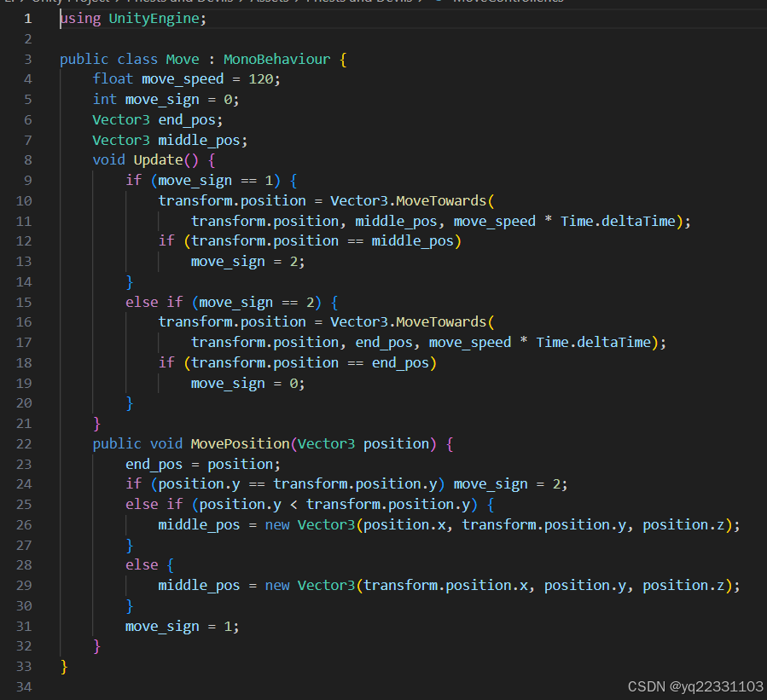This screenshot has width=767, height=700.
Task: Click the 'new' keyword on line 26
Action: 277,524
